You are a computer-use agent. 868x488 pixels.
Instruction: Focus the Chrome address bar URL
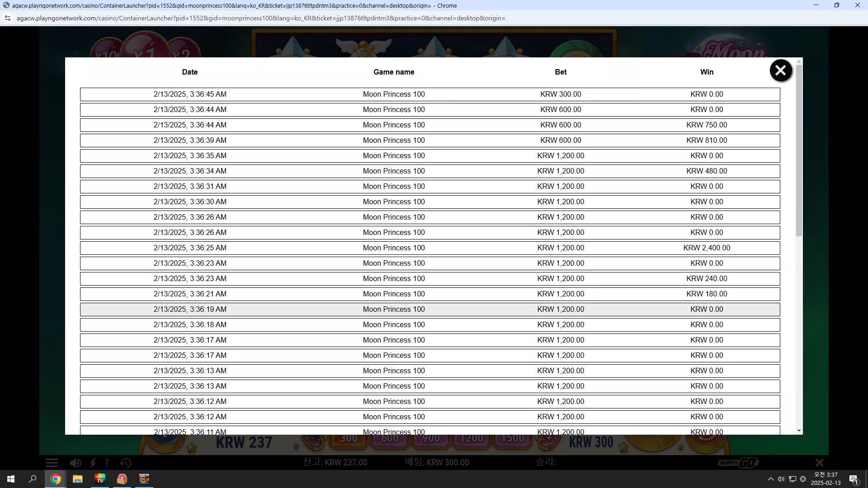(x=261, y=18)
